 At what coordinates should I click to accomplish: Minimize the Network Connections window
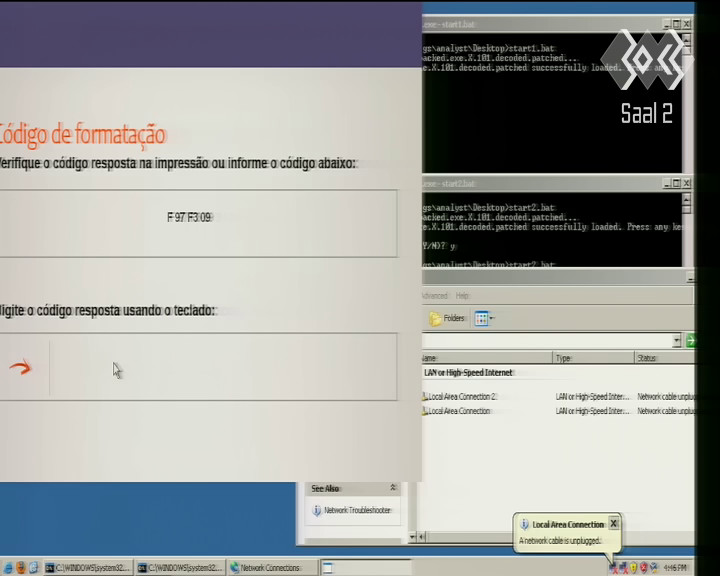coord(690,277)
